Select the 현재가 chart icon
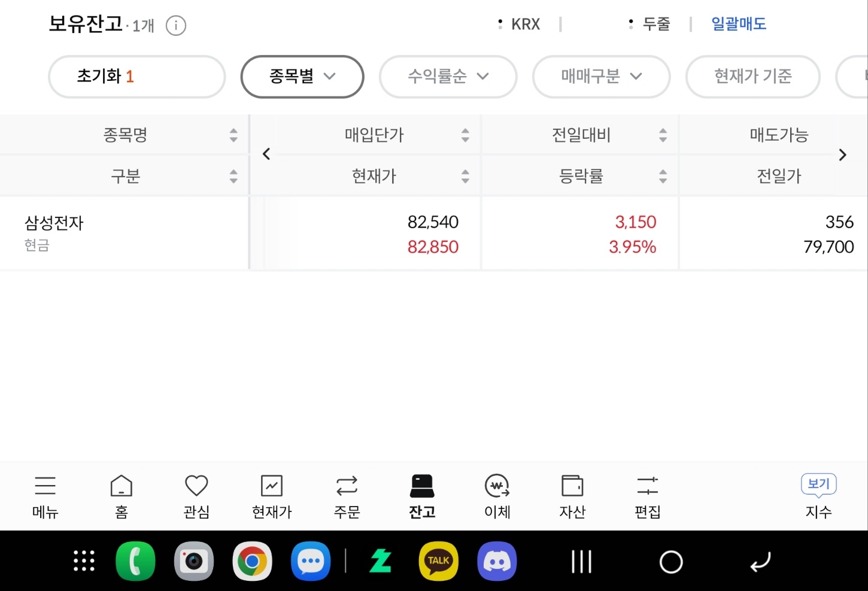This screenshot has height=591, width=868. [x=272, y=496]
